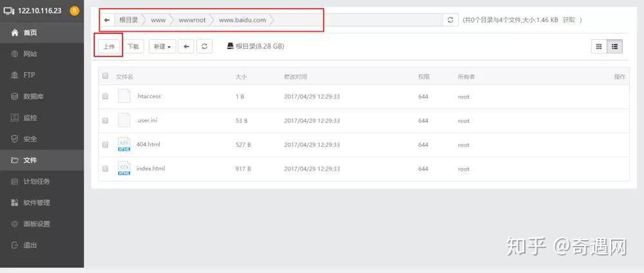Click www.baidu.com in the breadcrumb path
The image size is (644, 273).
pos(242,20)
